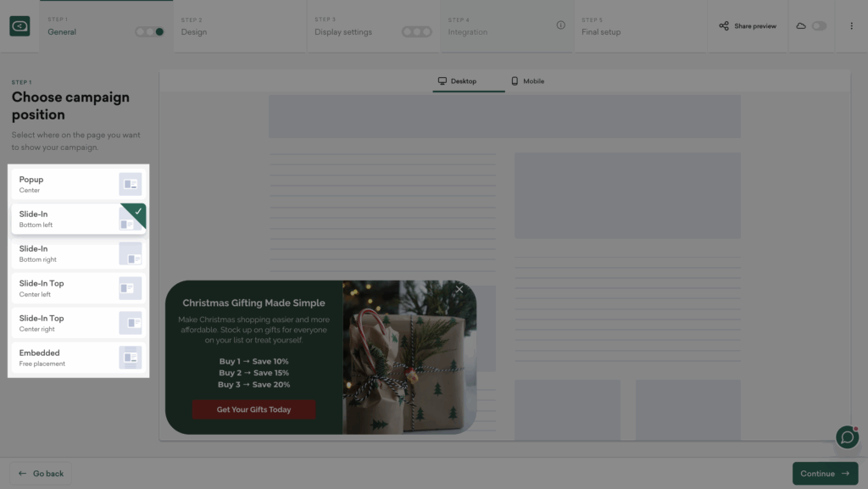The image size is (868, 489).
Task: Open the chat support bubble
Action: 847,436
